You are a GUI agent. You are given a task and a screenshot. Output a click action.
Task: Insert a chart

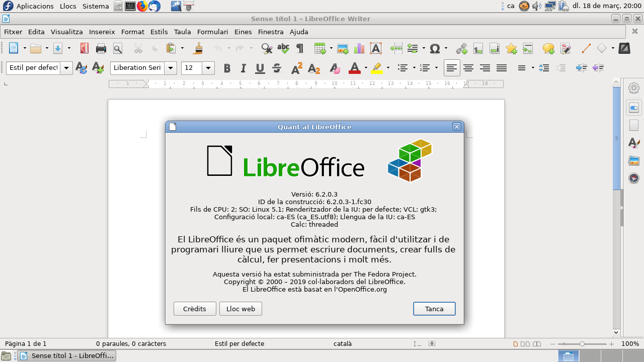[359, 49]
